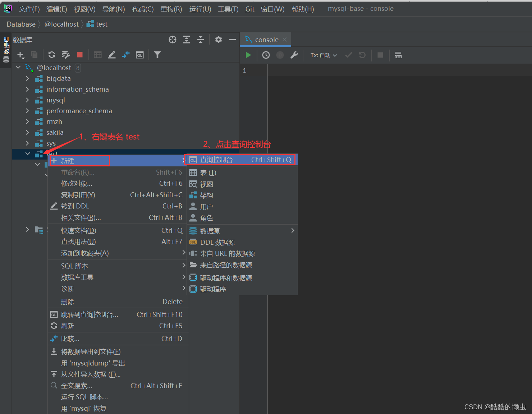Viewport: 532px width, 414px height.
Task: Open the SQL 脚本 submenu
Action: click(x=118, y=266)
